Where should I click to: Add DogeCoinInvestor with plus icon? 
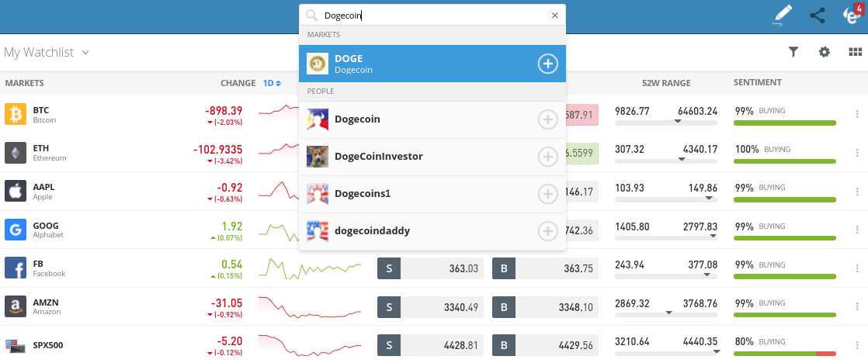pos(547,157)
